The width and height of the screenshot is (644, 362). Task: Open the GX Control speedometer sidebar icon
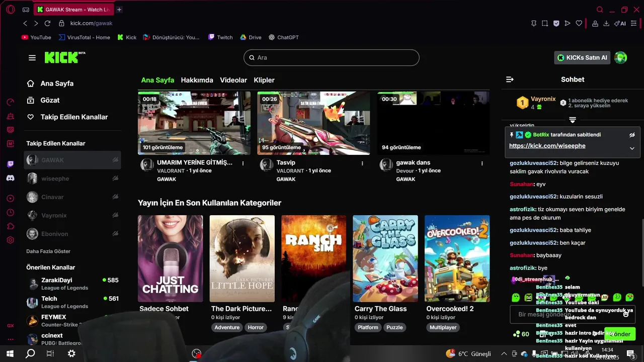[11, 103]
